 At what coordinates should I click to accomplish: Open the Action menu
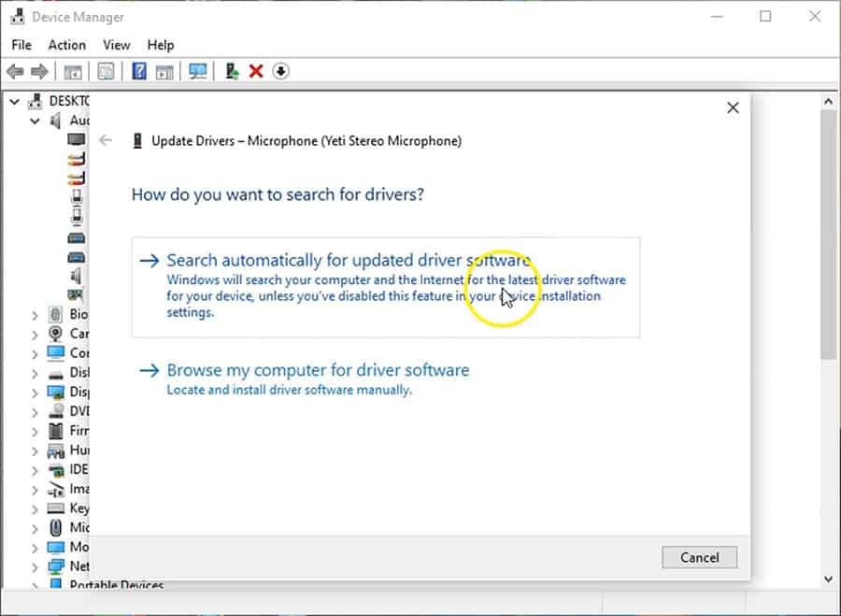point(67,45)
